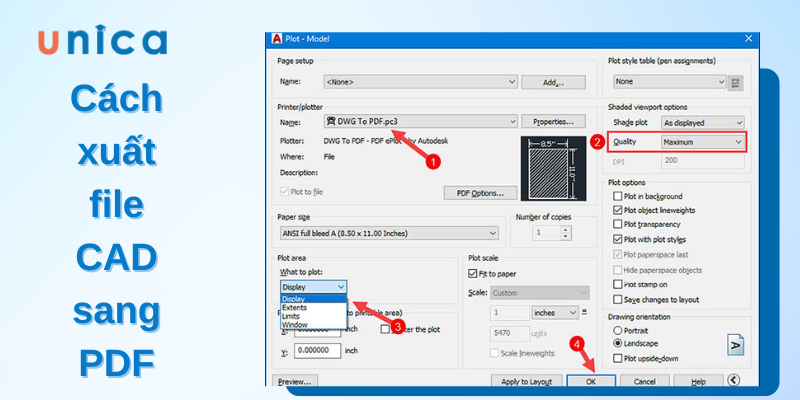This screenshot has height=400, width=800.
Task: Collapse the dialog with the round arrow
Action: point(733,380)
